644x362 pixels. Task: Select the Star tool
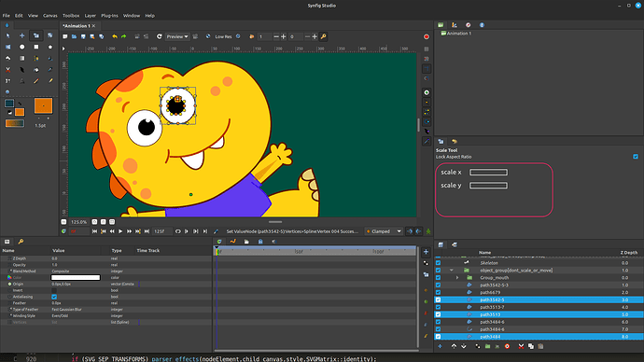(50, 47)
